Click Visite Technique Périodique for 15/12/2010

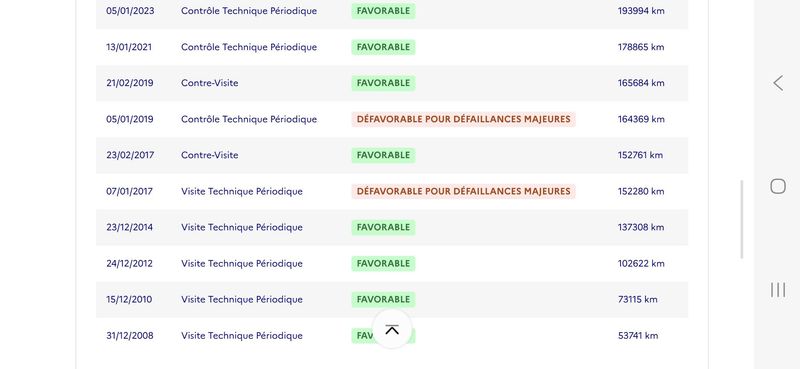pos(242,300)
